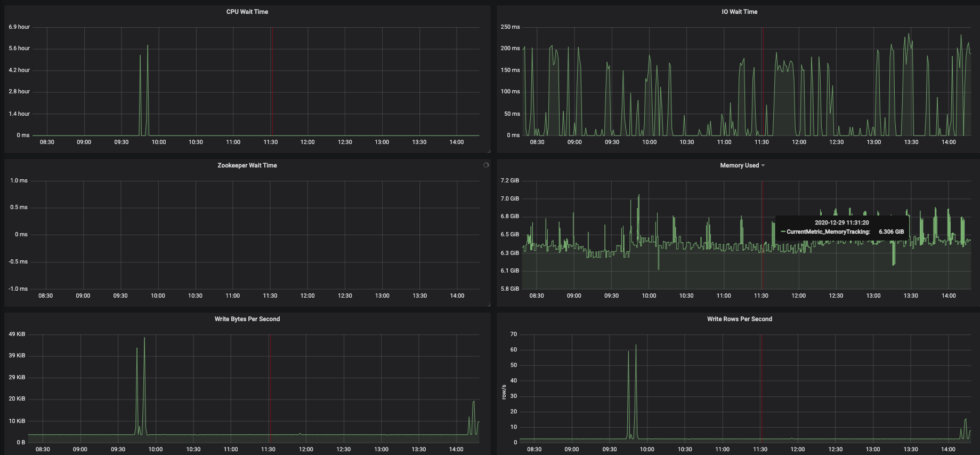This screenshot has width=980, height=455.
Task: Click the 14:00 tick label in Write Rows chart
Action: [948, 449]
